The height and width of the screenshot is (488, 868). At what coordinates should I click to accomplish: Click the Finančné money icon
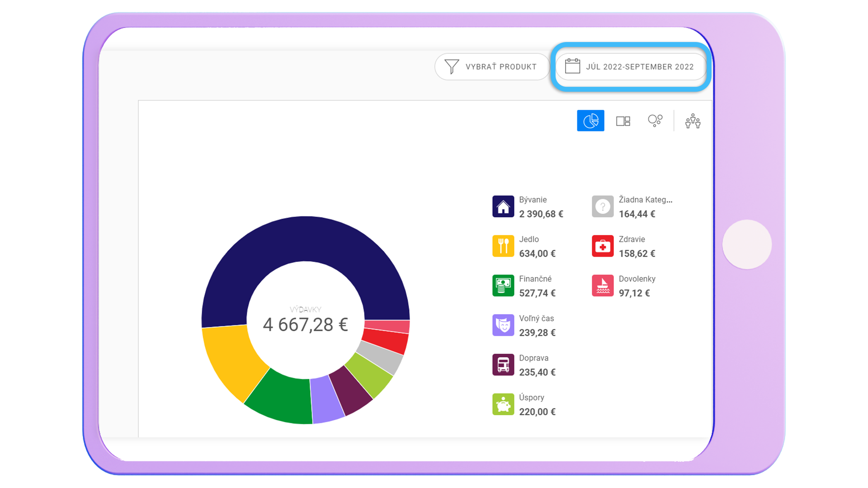point(503,286)
